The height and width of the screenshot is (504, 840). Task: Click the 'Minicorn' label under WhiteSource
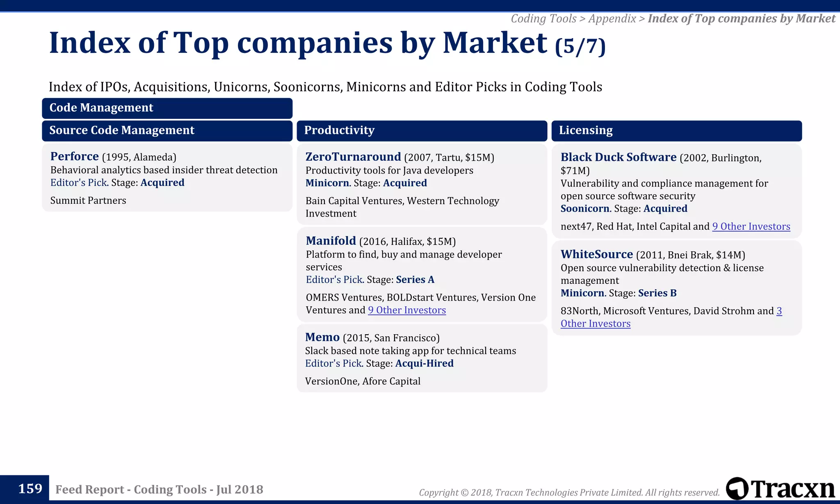tap(583, 293)
